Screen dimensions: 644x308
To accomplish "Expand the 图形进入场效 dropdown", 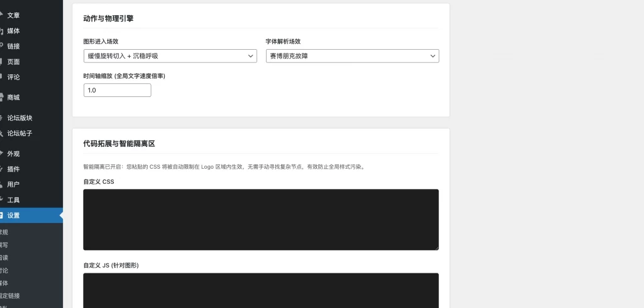I will click(x=170, y=56).
